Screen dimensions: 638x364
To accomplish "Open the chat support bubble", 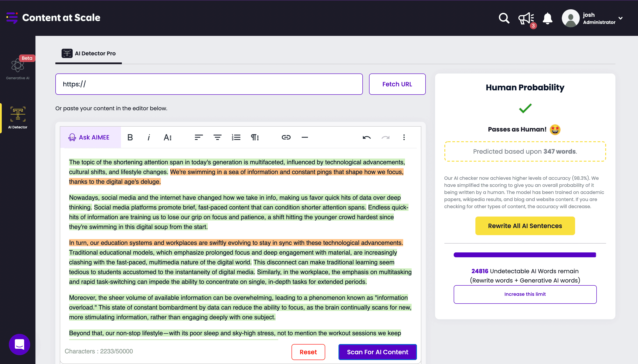I will click(19, 344).
